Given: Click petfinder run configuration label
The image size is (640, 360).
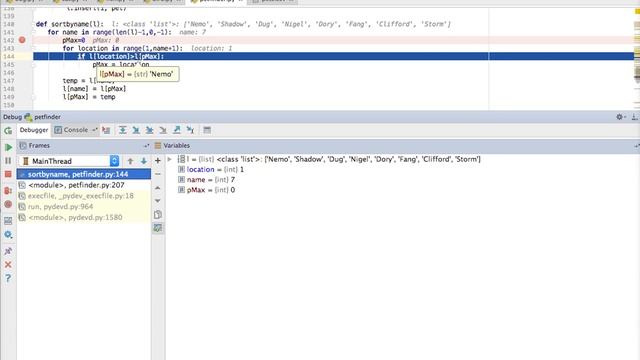Looking at the screenshot, I should click(x=47, y=117).
